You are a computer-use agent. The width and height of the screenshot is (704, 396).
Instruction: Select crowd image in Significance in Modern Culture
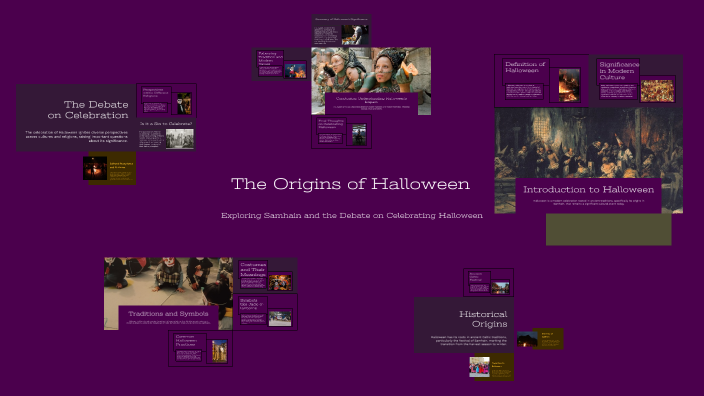(x=657, y=91)
